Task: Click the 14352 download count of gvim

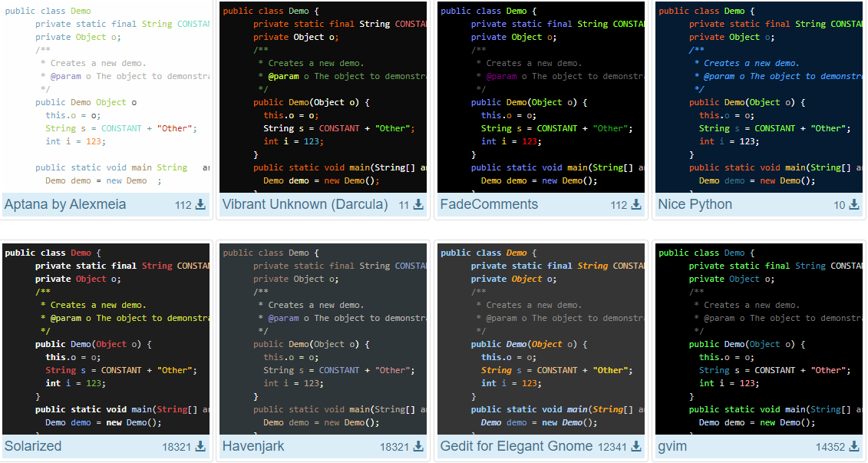Action: pyautogui.click(x=830, y=447)
